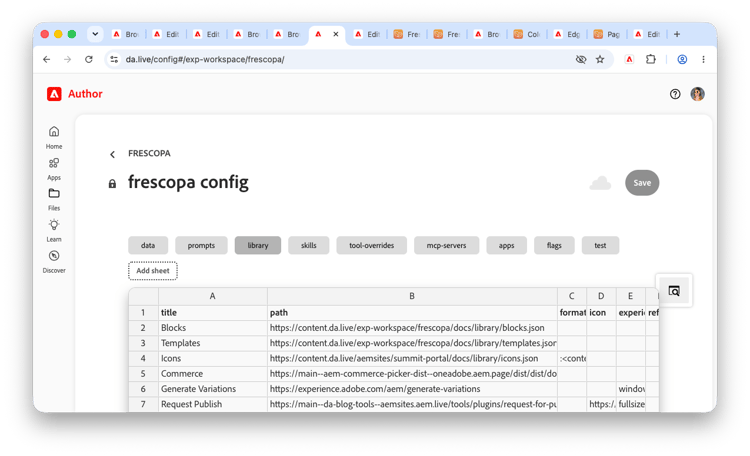Switch to the tool-overrides sheet
This screenshot has width=750, height=456.
[x=372, y=245]
